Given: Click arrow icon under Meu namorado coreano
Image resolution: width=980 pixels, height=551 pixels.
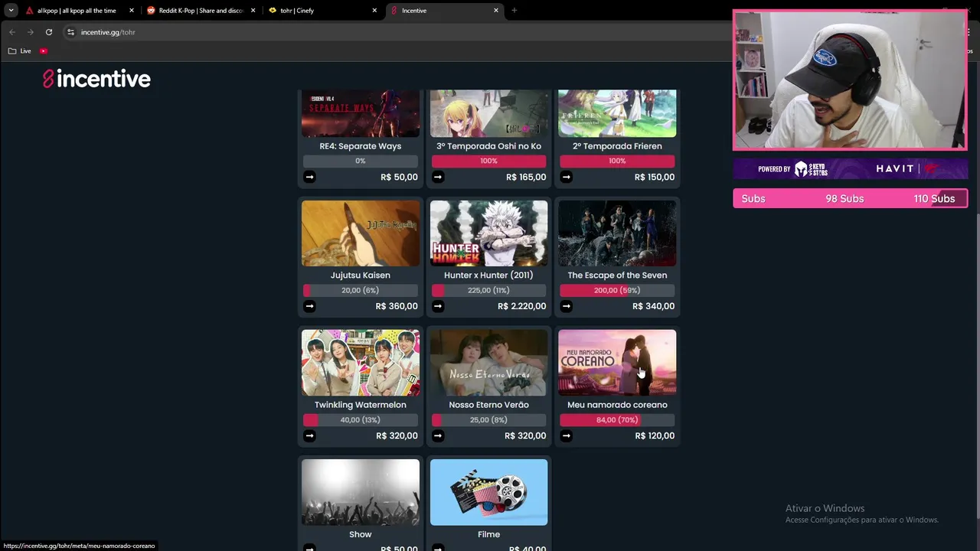Looking at the screenshot, I should (566, 435).
